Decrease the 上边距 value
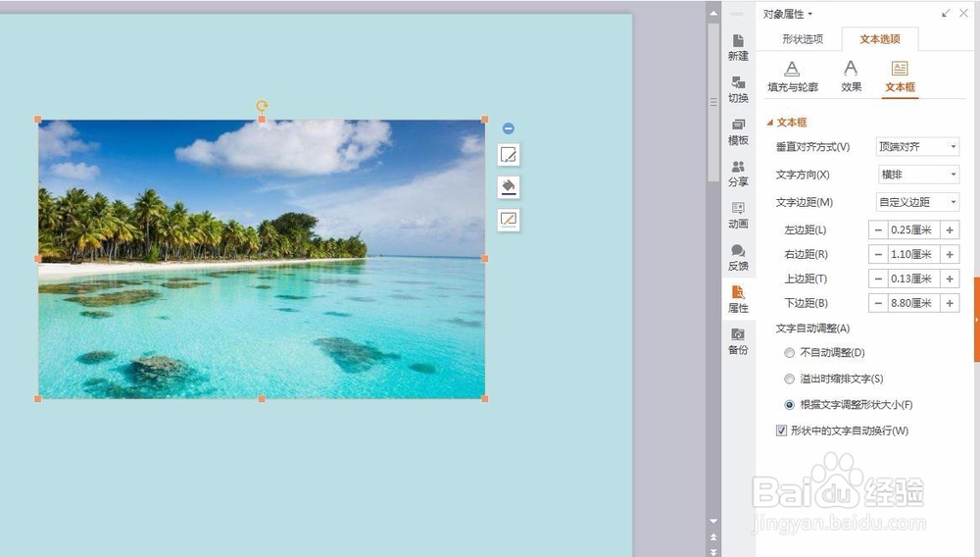 pyautogui.click(x=878, y=278)
